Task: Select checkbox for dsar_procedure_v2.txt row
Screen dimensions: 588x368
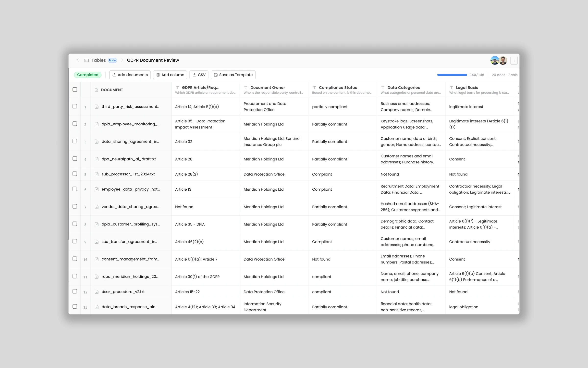Action: pyautogui.click(x=75, y=291)
